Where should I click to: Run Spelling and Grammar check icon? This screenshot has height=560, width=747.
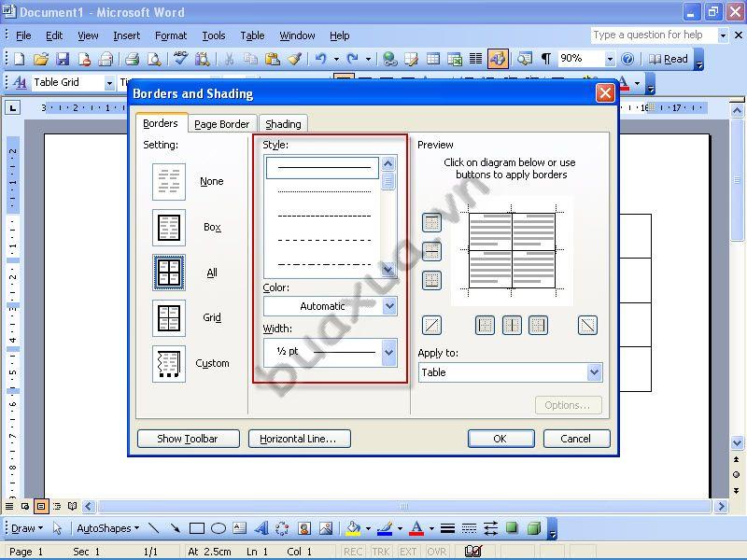(180, 59)
